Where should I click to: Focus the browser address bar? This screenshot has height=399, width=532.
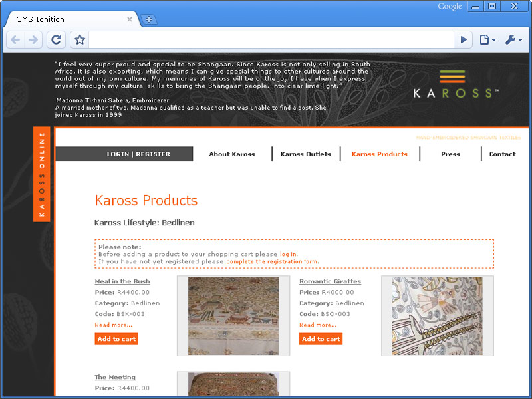271,40
